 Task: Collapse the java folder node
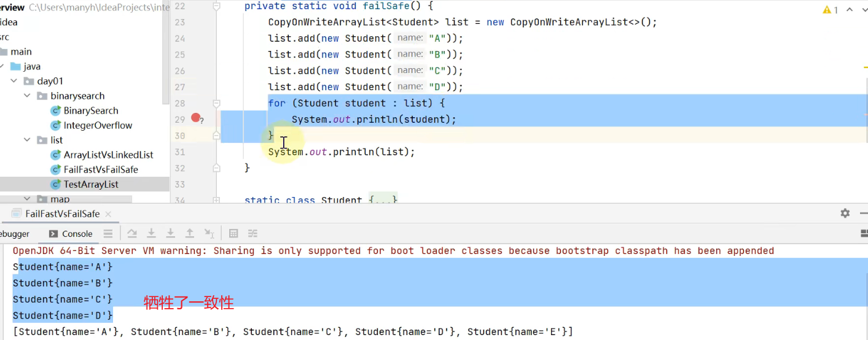coord(2,66)
